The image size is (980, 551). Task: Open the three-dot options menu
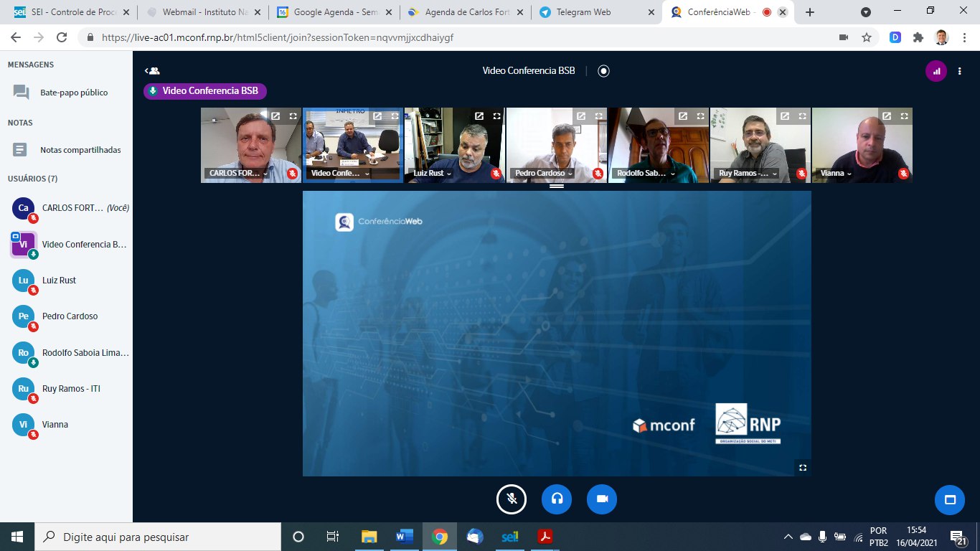point(960,71)
